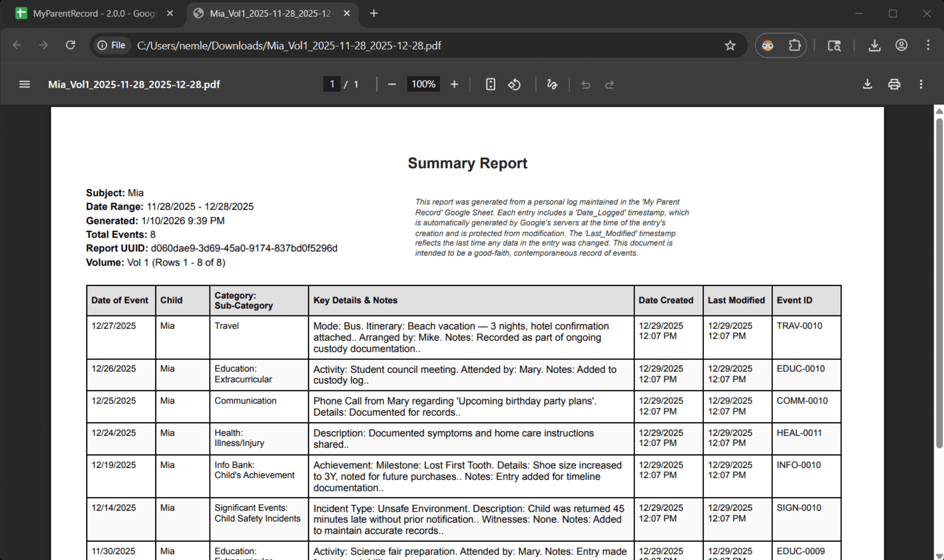Zoom in with the plus button

454,84
